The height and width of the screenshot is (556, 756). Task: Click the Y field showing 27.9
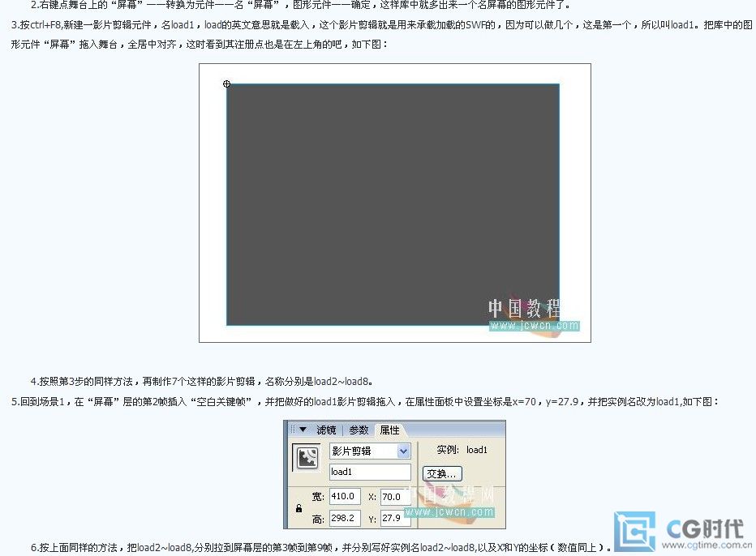pyautogui.click(x=396, y=518)
